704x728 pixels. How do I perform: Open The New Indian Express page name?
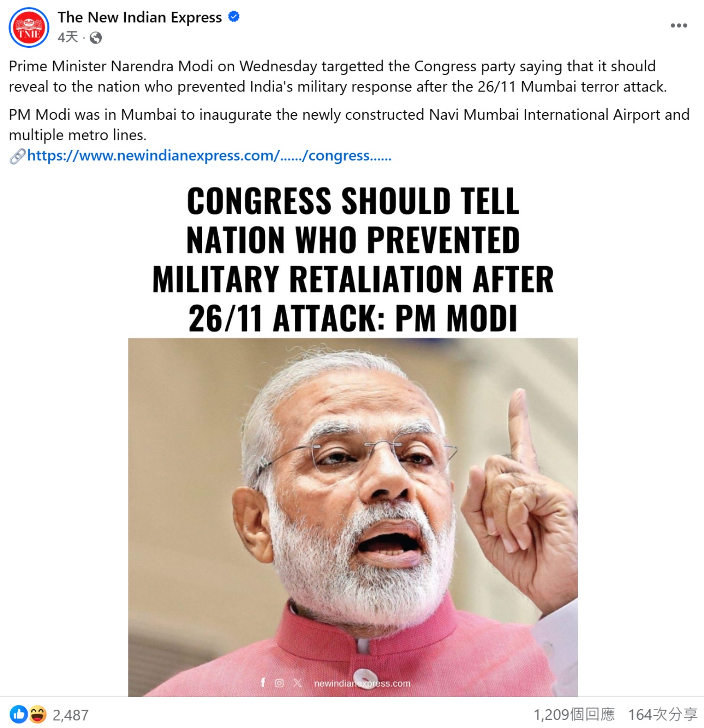click(140, 17)
